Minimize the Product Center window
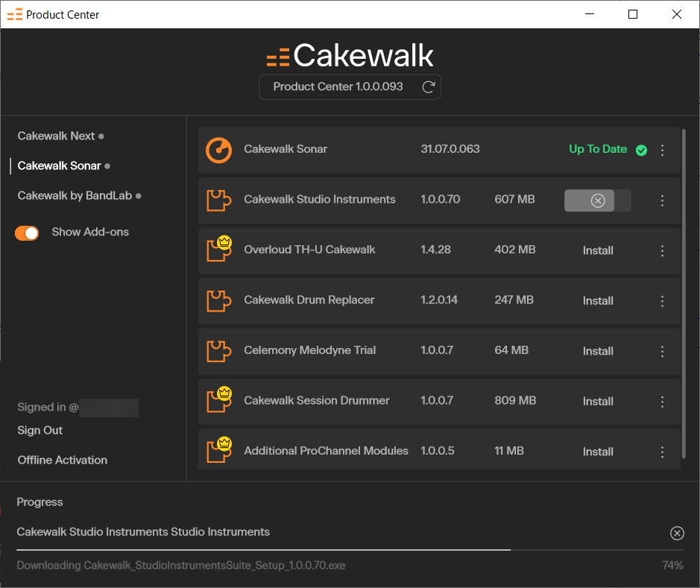 click(x=589, y=14)
